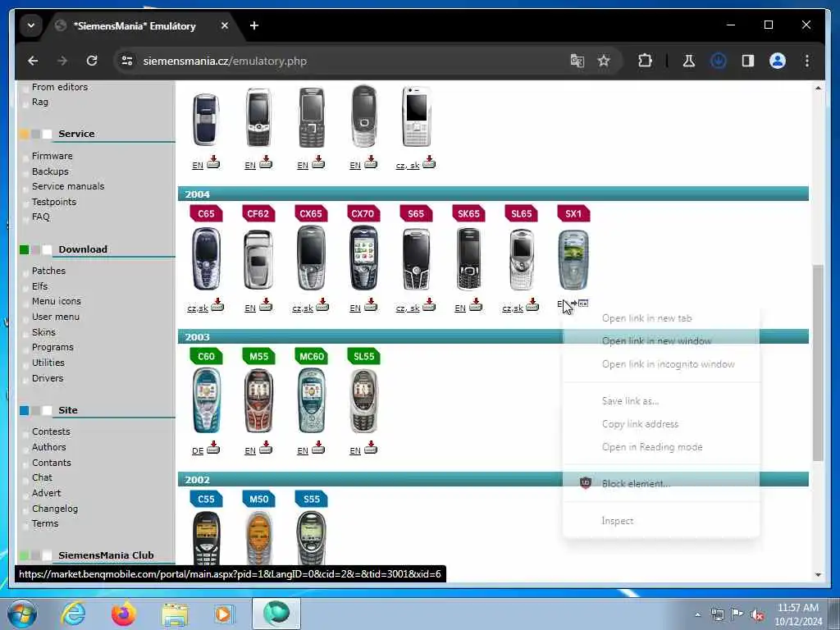Click the SK65 emulator download icon

(x=476, y=305)
